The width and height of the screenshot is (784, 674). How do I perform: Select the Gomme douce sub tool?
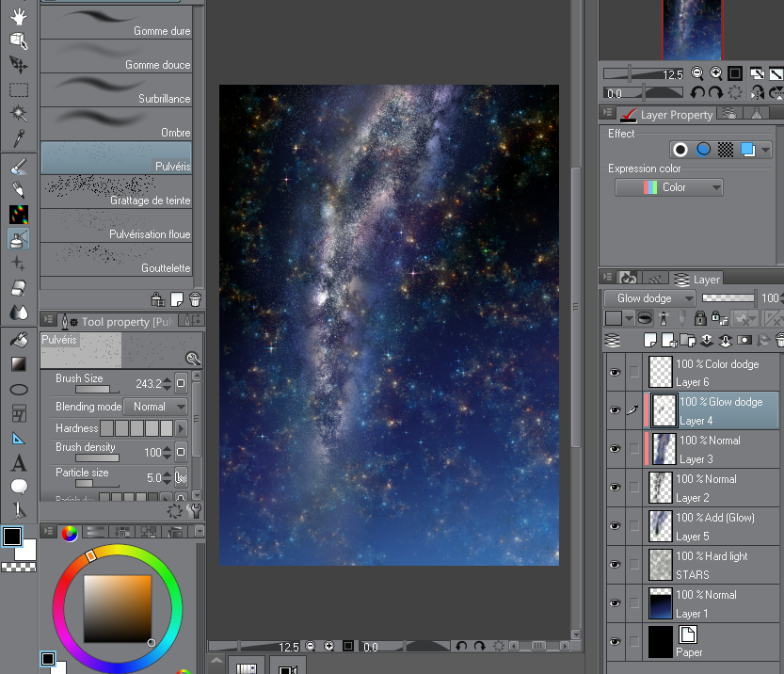[x=116, y=56]
